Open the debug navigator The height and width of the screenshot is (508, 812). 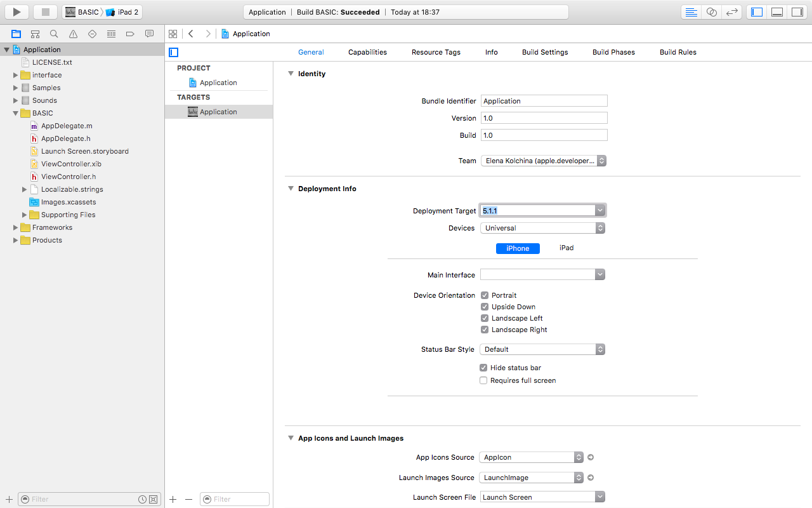coord(111,34)
